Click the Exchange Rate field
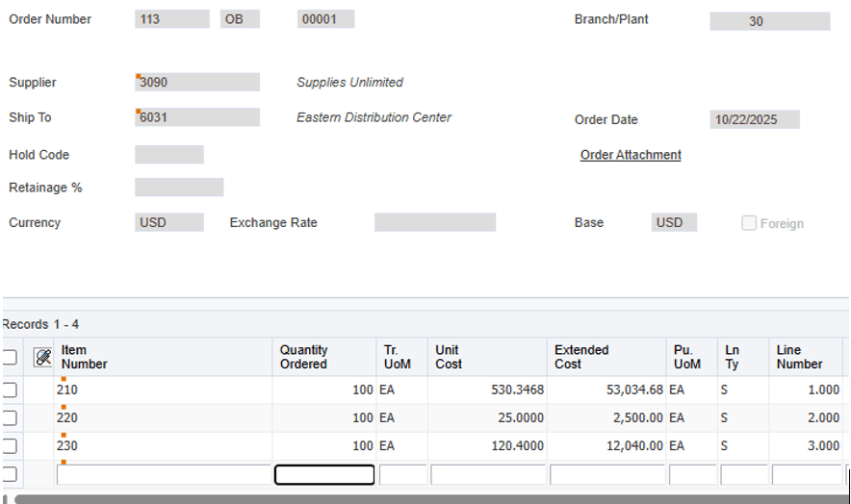The width and height of the screenshot is (851, 504). click(x=435, y=222)
